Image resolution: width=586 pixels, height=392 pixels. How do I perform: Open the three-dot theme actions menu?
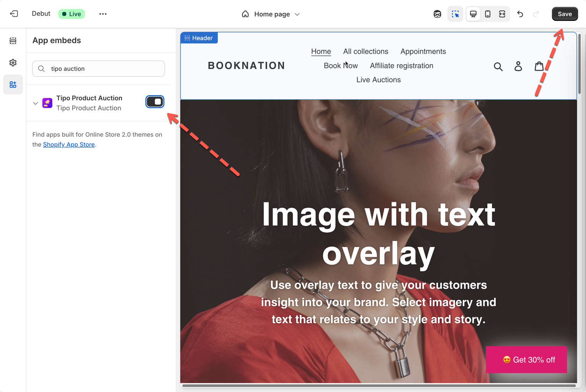tap(103, 14)
